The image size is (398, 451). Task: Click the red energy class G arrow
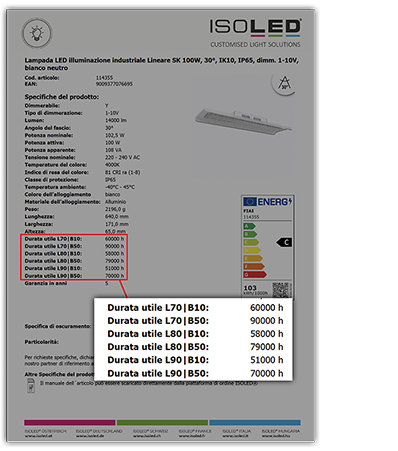click(x=255, y=275)
